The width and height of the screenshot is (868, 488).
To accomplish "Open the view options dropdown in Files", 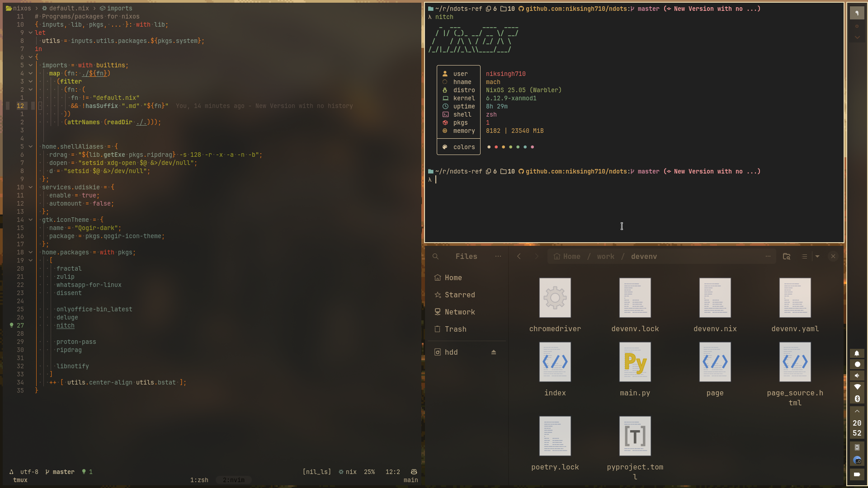I will pos(818,256).
